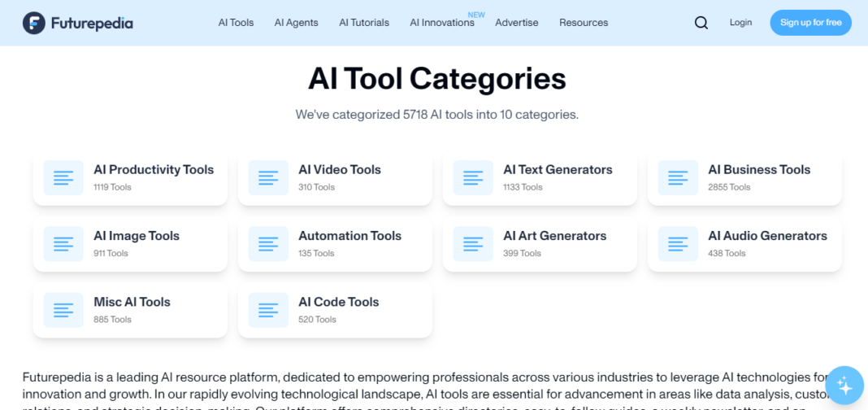Image resolution: width=868 pixels, height=410 pixels.
Task: Click the AI Video Tools card icon
Action: point(268,177)
